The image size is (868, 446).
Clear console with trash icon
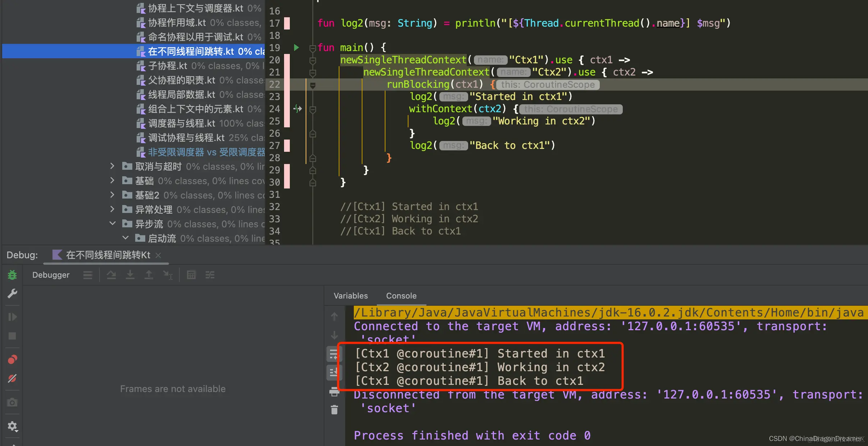coord(334,410)
